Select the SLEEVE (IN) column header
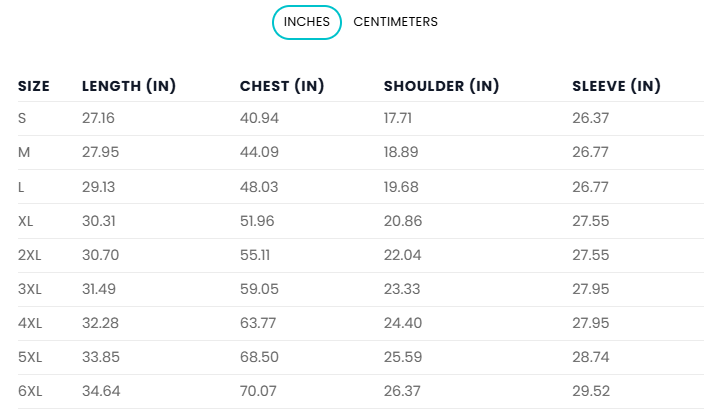Screen dimensions: 722x409 [x=617, y=86]
